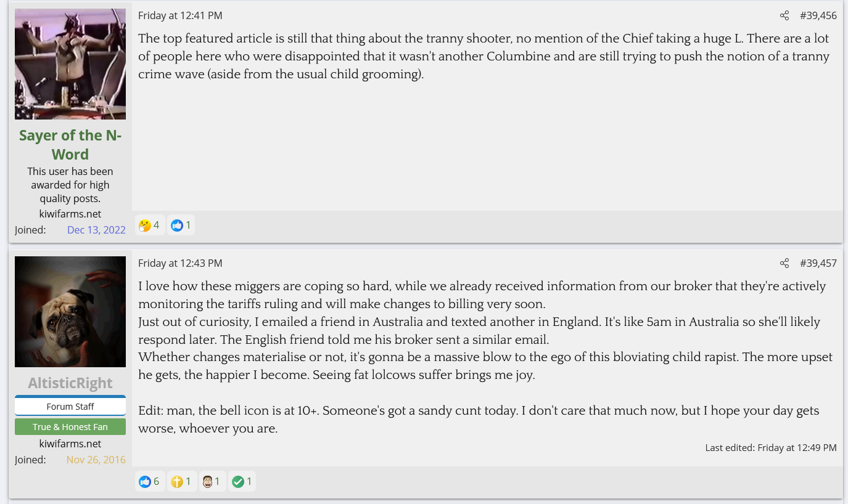Click the True & Honest Fan badge
The width and height of the screenshot is (848, 504).
[70, 427]
